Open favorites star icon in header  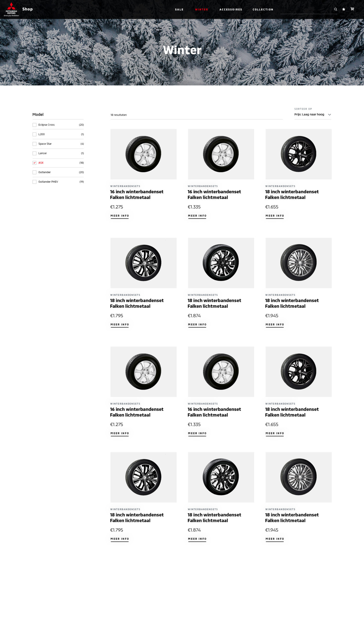tap(344, 9)
